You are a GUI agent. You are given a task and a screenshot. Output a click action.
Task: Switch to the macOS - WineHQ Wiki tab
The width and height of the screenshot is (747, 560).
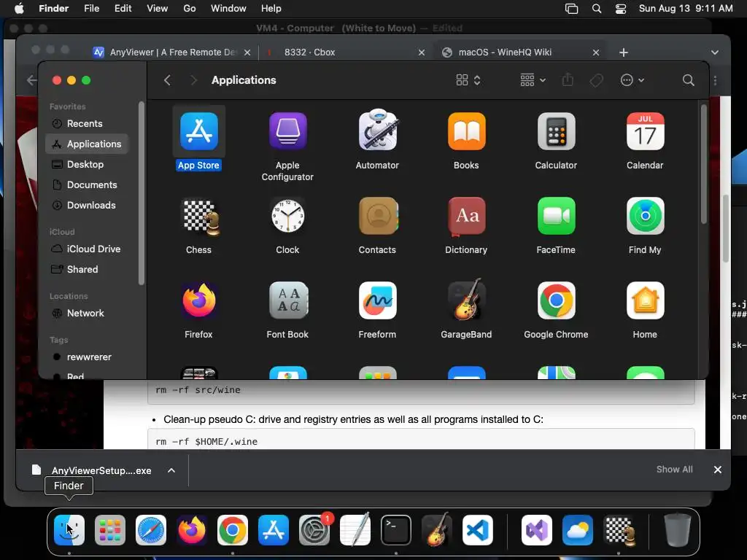(x=519, y=52)
